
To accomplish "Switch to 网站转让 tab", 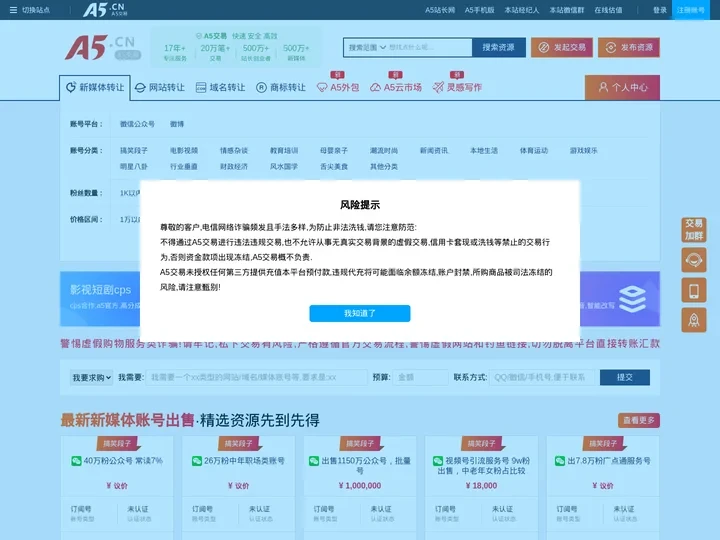I will 160,88.
